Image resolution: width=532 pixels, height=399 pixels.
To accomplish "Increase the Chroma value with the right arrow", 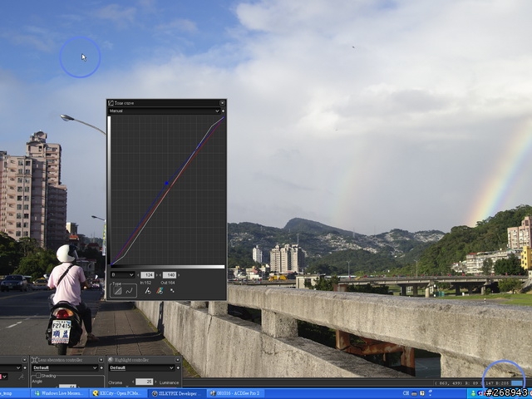I will [155, 382].
